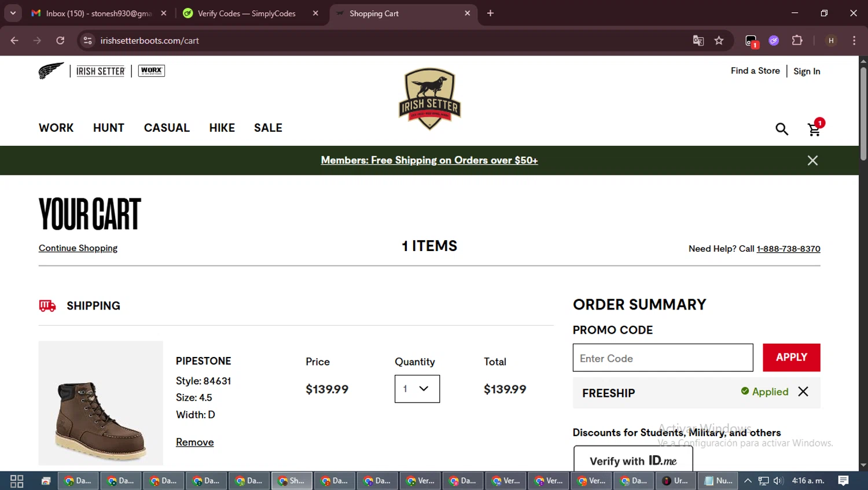Viewport: 868px width, 490px height.
Task: Remove the FREESHIP promo code
Action: click(803, 392)
